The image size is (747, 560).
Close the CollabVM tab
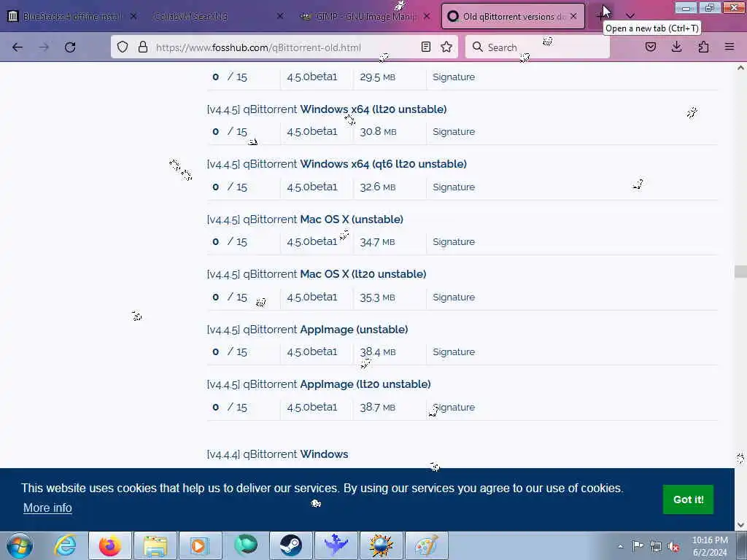(280, 16)
